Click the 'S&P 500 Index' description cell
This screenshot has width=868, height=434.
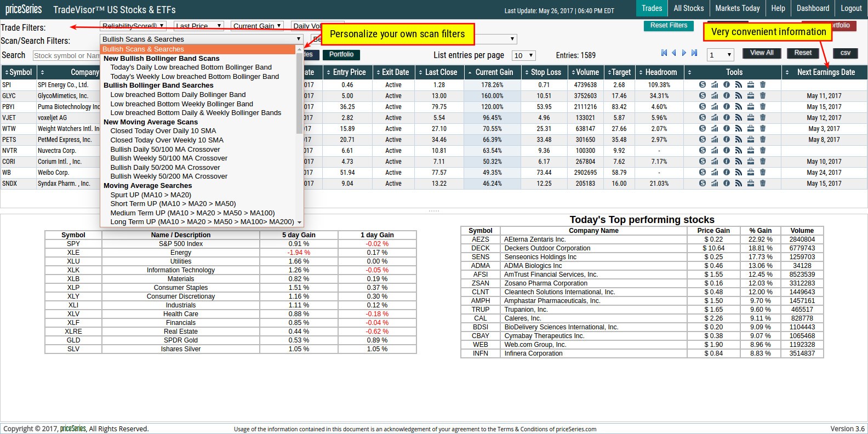coord(181,244)
